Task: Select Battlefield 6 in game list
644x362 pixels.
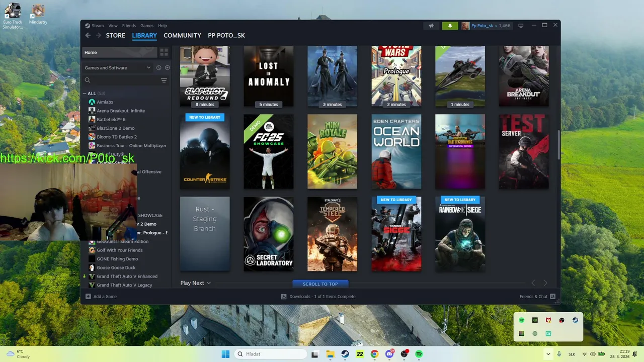Action: (x=111, y=120)
